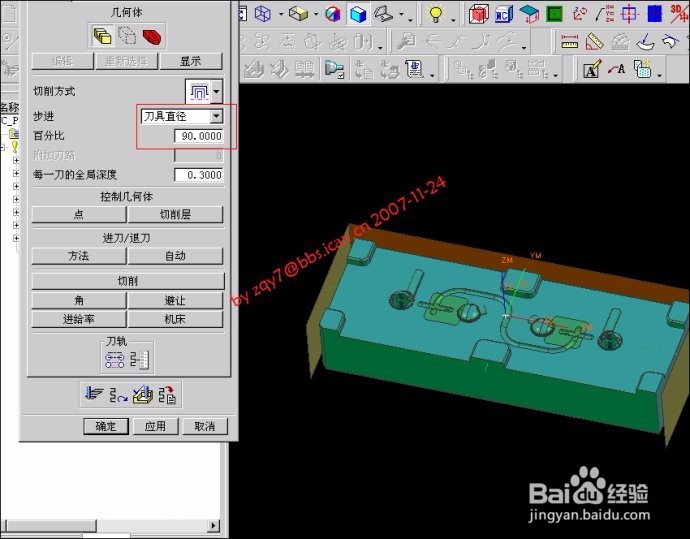Screen dimensions: 690x539
Task: Click the measure angle triangle icon
Action: (594, 42)
